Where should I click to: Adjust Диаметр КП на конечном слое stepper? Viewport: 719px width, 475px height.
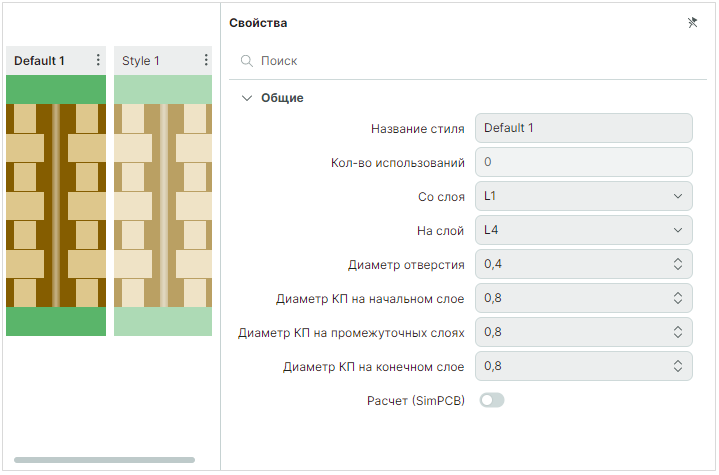pyautogui.click(x=677, y=366)
